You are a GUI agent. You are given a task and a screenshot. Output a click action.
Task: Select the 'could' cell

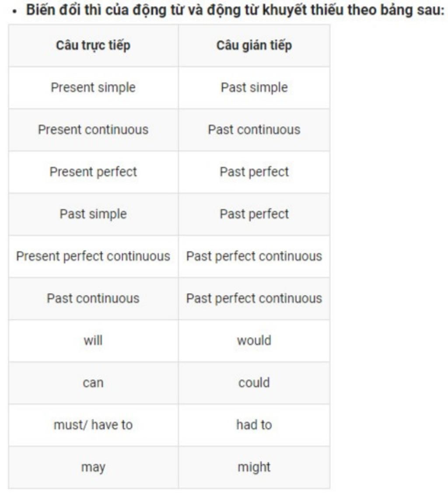[x=254, y=382]
